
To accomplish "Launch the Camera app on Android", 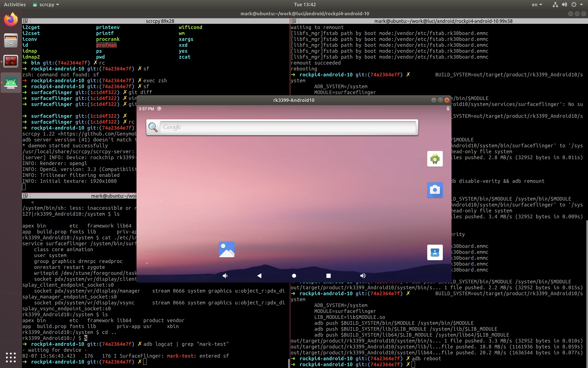I will pyautogui.click(x=435, y=190).
